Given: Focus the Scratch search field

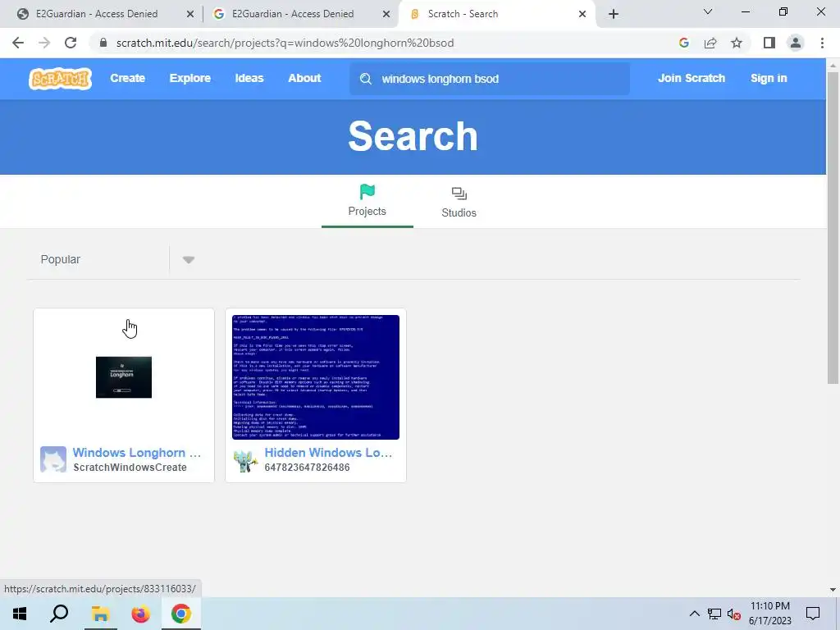Looking at the screenshot, I should tap(489, 79).
